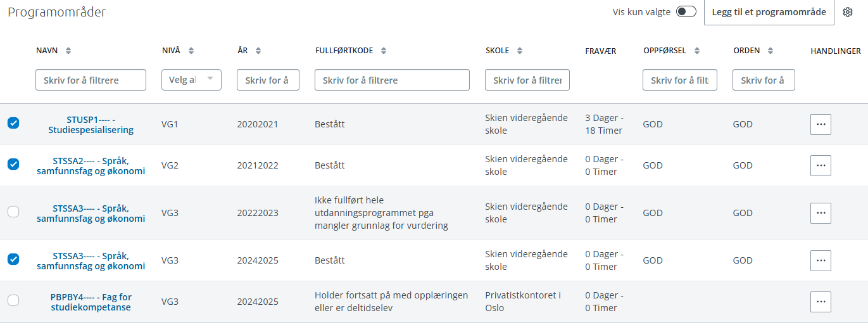This screenshot has width=868, height=332.
Task: Click Legg til et programområde button
Action: [x=769, y=12]
